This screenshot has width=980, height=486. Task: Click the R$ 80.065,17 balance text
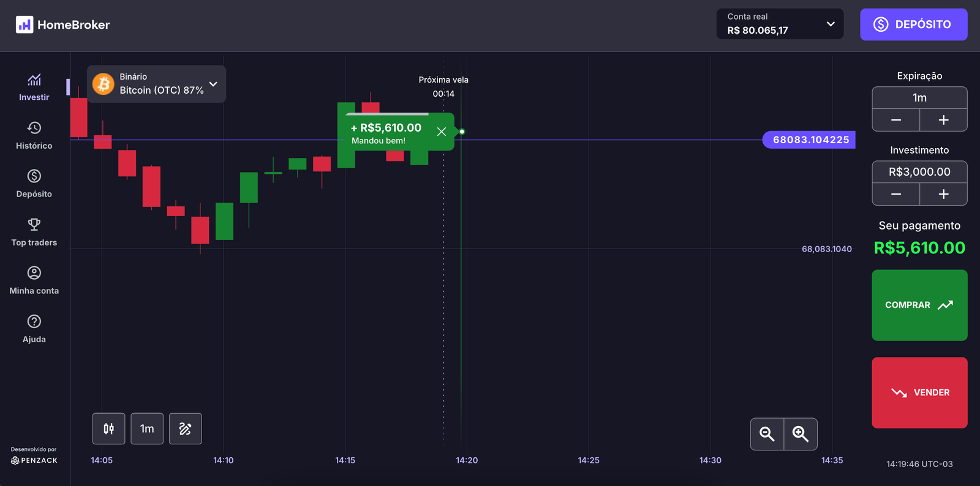point(758,31)
